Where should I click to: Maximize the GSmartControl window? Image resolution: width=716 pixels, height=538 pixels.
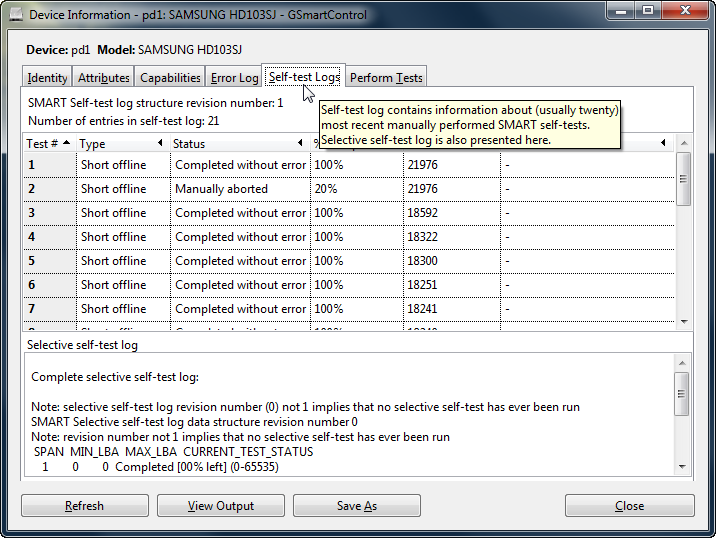648,11
